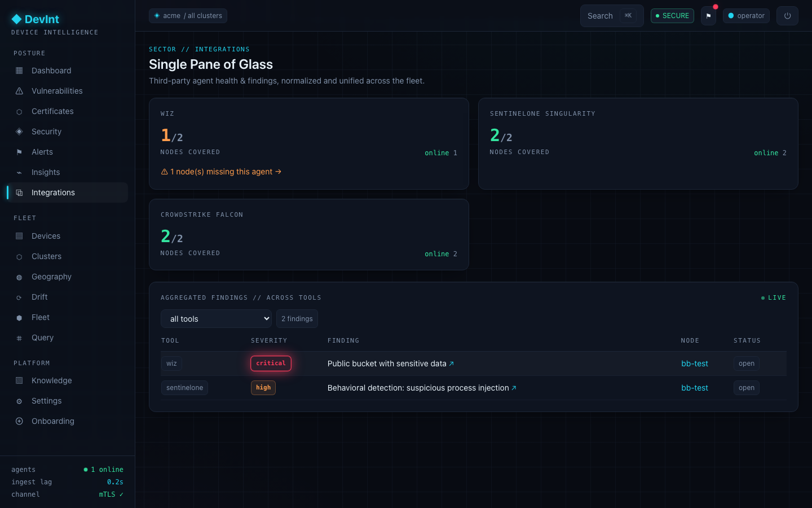Viewport: 812px width, 508px height.
Task: Go to Knowledge under Platform
Action: (x=67, y=380)
